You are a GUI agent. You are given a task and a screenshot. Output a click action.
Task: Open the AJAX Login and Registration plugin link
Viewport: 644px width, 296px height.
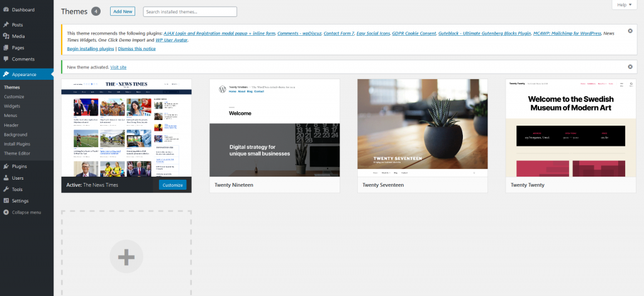coord(219,34)
